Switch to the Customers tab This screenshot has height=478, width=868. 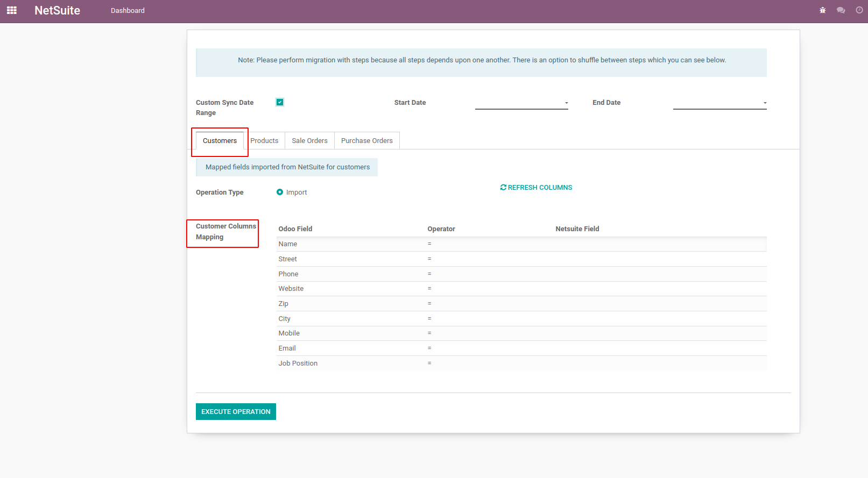click(220, 141)
